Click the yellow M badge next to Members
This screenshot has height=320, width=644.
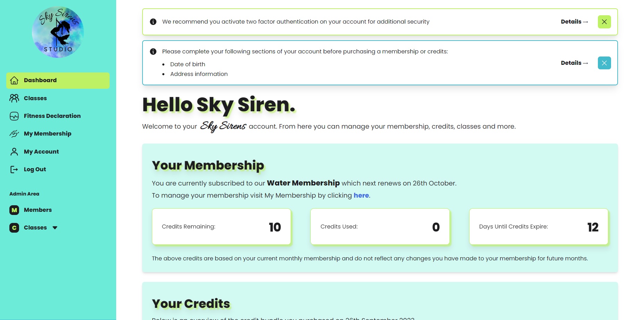click(14, 210)
